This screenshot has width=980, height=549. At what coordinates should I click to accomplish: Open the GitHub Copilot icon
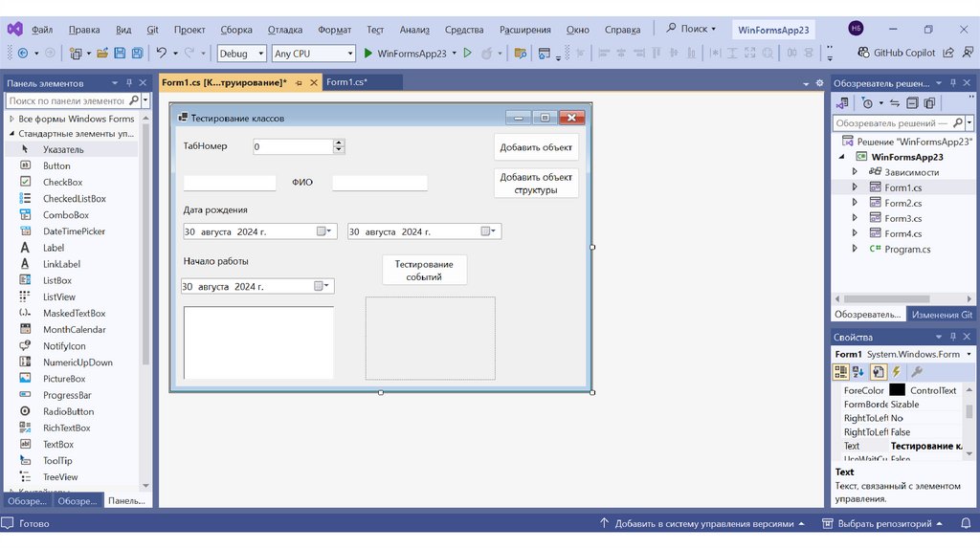pos(864,53)
